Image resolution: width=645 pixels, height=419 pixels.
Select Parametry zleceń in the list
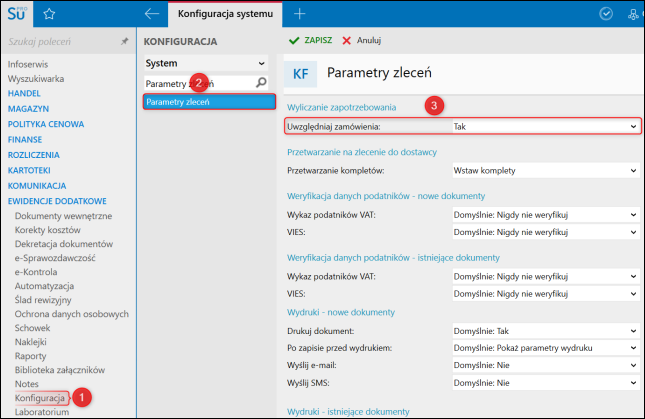207,102
